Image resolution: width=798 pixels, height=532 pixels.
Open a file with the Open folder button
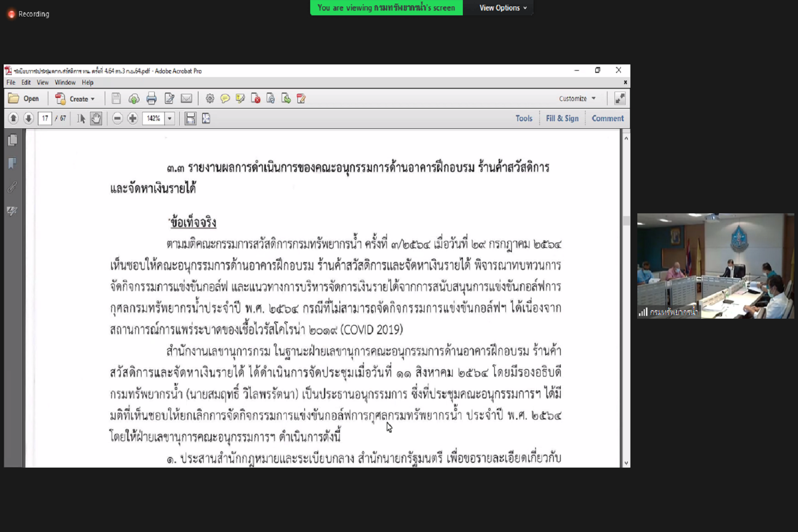point(24,98)
